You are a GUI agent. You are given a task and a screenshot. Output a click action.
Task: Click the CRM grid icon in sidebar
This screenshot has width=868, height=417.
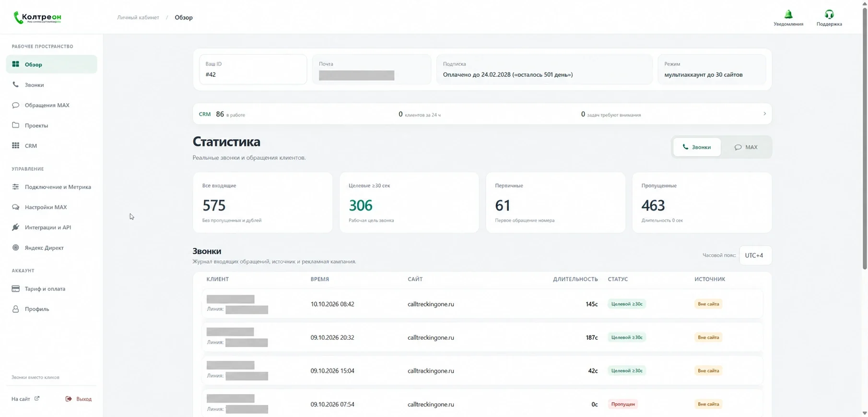[x=16, y=145]
